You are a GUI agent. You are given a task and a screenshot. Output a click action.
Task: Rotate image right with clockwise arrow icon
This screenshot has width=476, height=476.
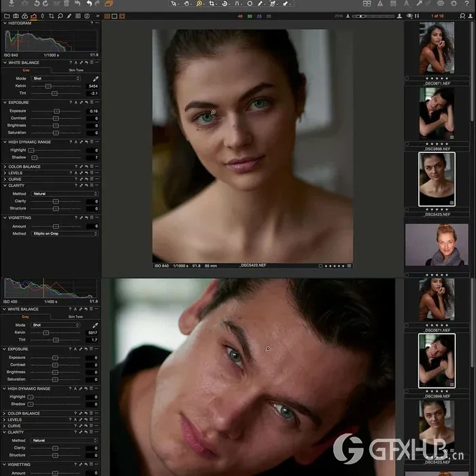click(x=46, y=3)
